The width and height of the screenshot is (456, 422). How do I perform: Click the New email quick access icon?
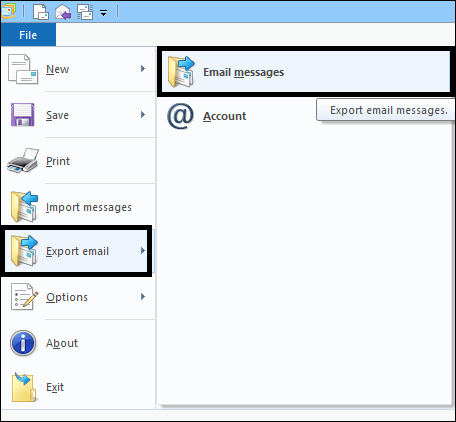tap(41, 12)
